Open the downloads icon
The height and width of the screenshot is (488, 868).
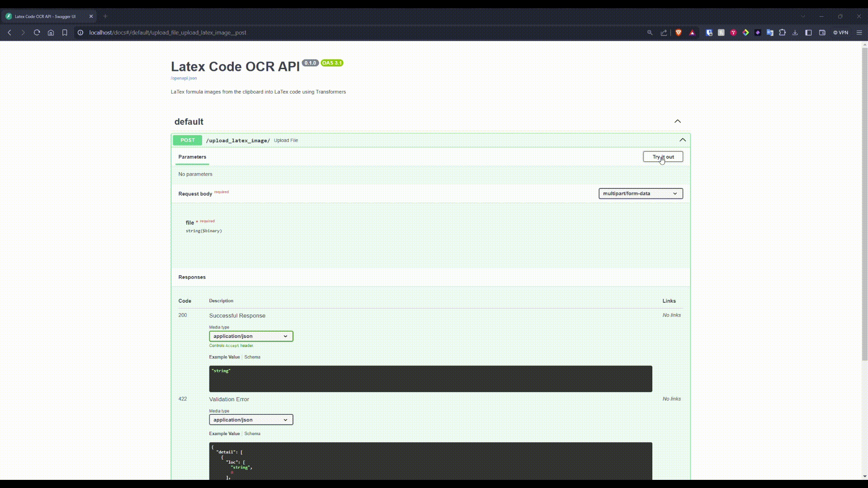[x=795, y=33]
